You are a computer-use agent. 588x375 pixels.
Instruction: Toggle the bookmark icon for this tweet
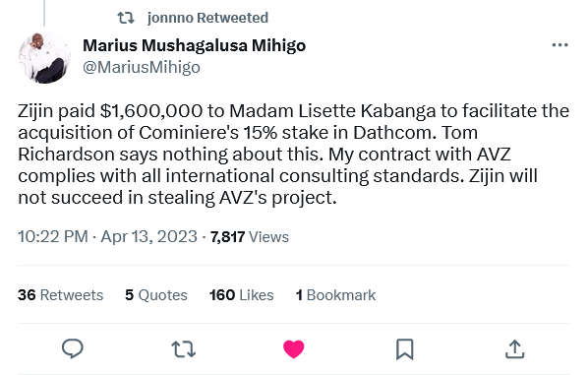click(405, 349)
